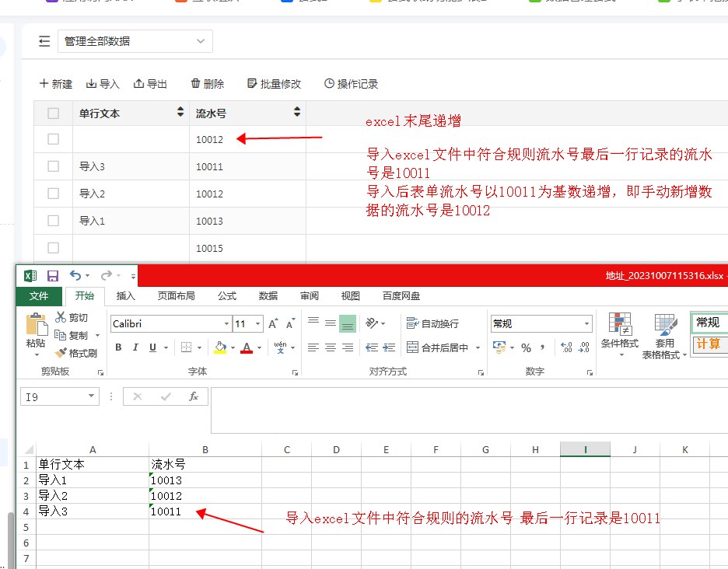The image size is (728, 569).
Task: Toggle bold formatting in Excel ribbon
Action: pyautogui.click(x=118, y=347)
